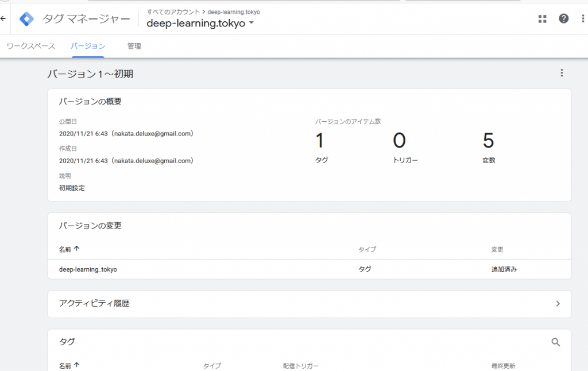
Task: Click the タイプ column header in バージョンの変更
Action: [x=367, y=249]
